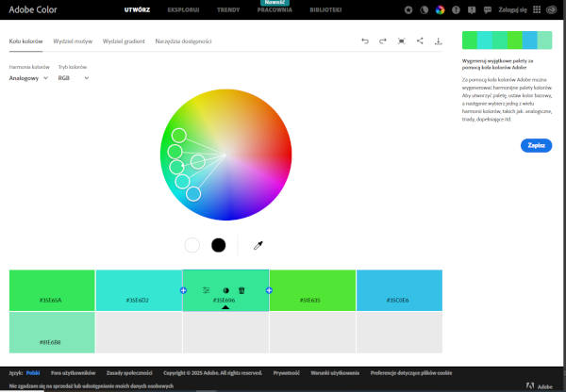Open Zasady społeczności footer link
The width and height of the screenshot is (566, 392).
pyautogui.click(x=129, y=373)
